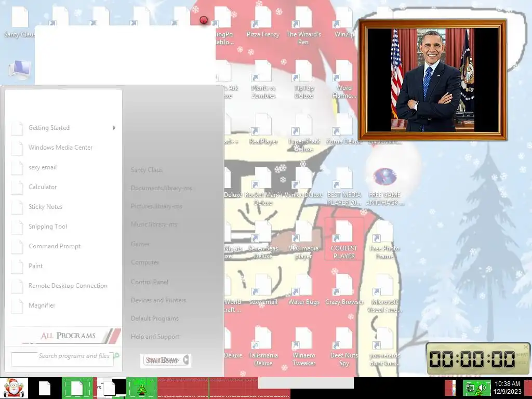Open Documents.library-ms in the Start menu
Image resolution: width=532 pixels, height=399 pixels.
(x=162, y=188)
